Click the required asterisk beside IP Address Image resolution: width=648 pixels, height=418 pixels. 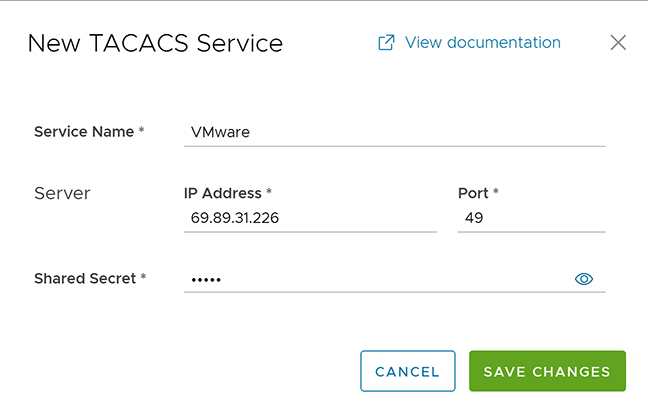tap(269, 193)
